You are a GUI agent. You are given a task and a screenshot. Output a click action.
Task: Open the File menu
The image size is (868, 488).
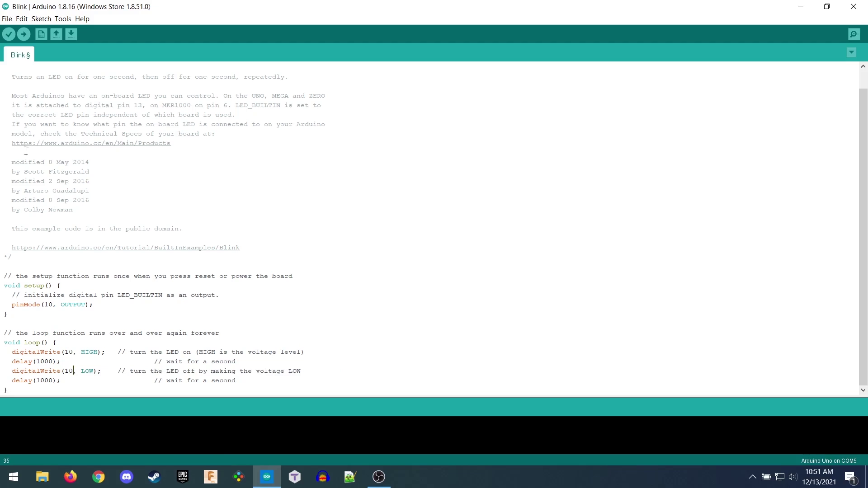(x=7, y=19)
